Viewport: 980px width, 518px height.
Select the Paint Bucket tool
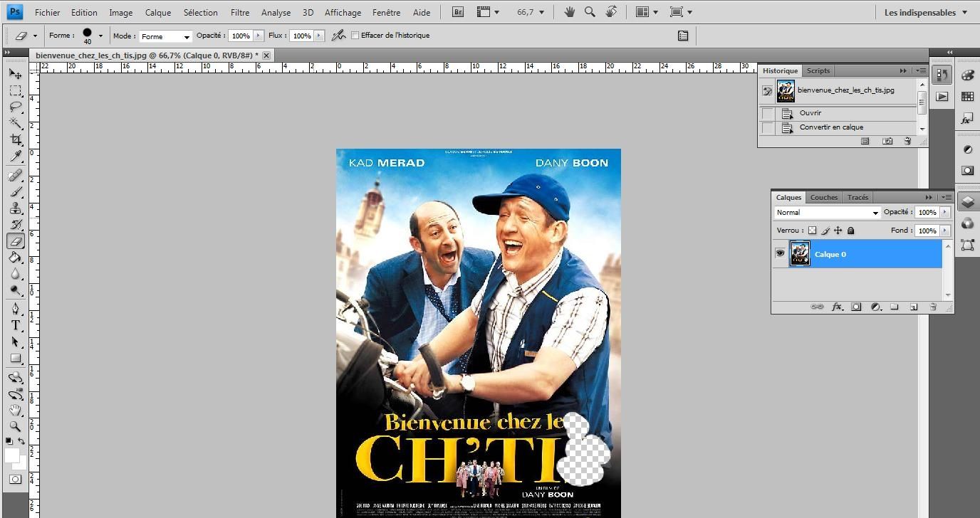tap(15, 258)
